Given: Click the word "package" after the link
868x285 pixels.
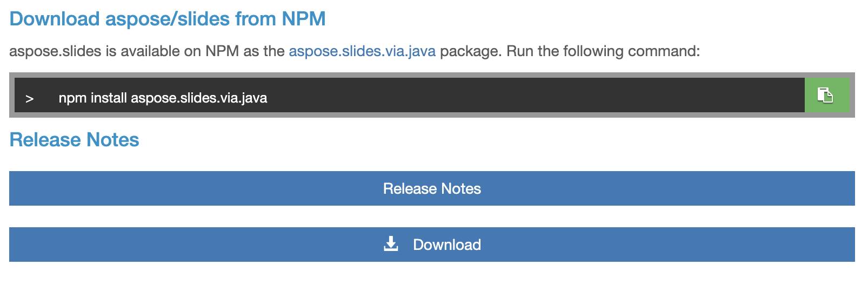Looking at the screenshot, I should 470,51.
